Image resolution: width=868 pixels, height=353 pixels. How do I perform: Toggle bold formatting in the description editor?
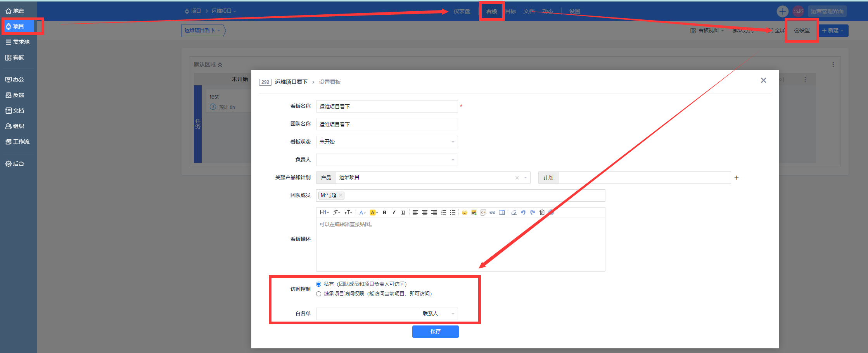384,213
